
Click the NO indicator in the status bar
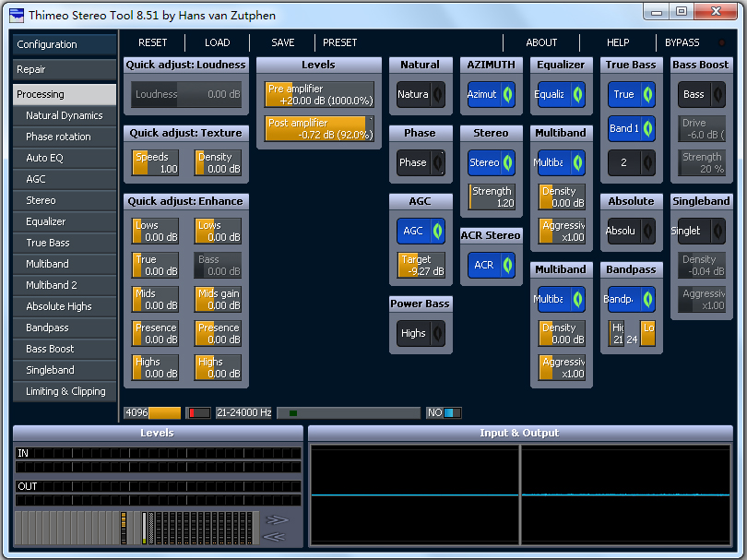(444, 413)
